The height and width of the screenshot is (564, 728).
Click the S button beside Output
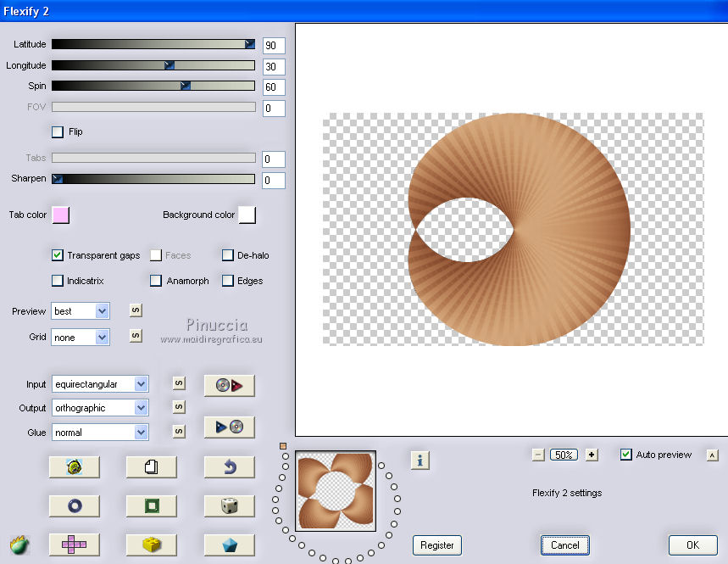pyautogui.click(x=179, y=407)
